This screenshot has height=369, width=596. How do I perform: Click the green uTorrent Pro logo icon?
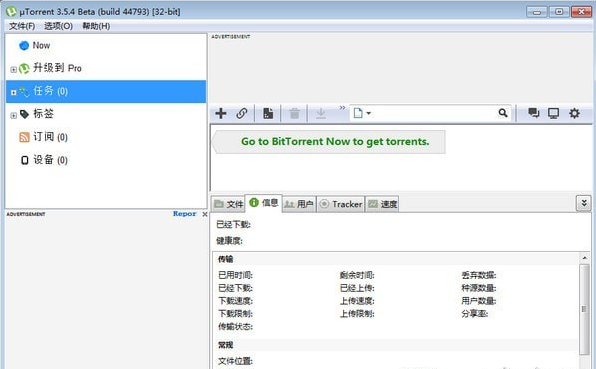[x=24, y=68]
